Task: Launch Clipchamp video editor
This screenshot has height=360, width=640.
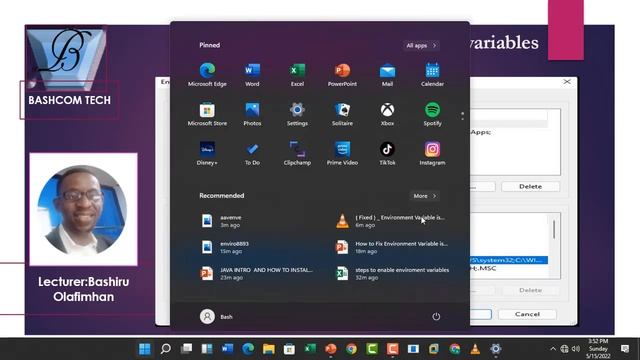Action: 297,153
